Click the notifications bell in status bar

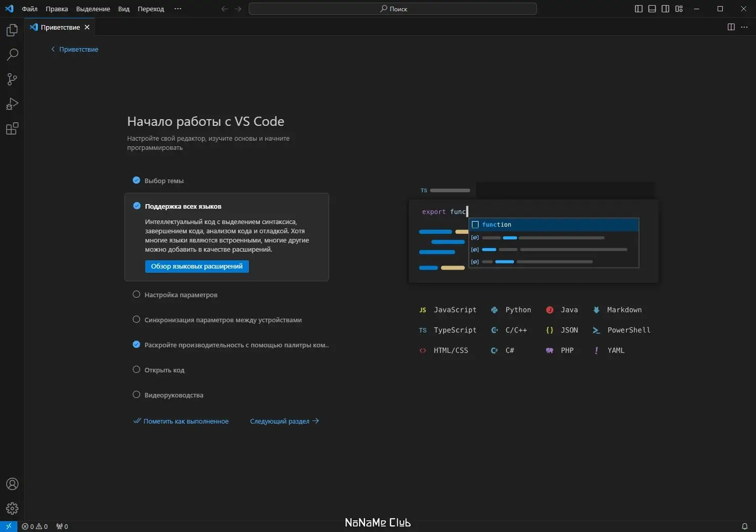point(745,526)
